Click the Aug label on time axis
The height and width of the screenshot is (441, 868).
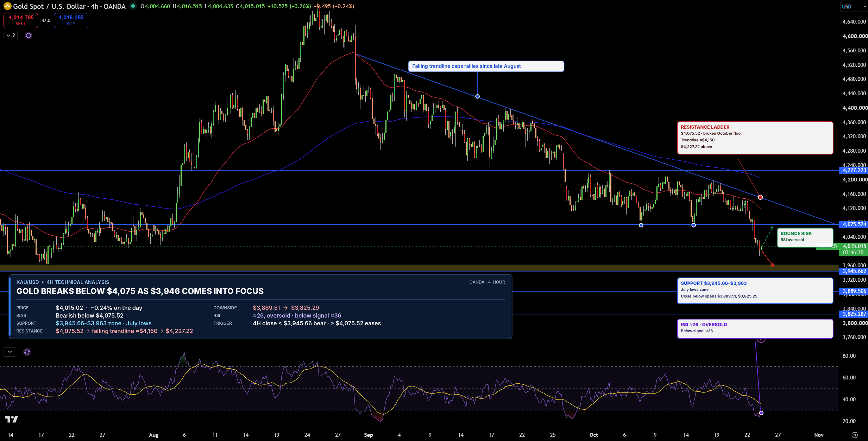pyautogui.click(x=153, y=435)
